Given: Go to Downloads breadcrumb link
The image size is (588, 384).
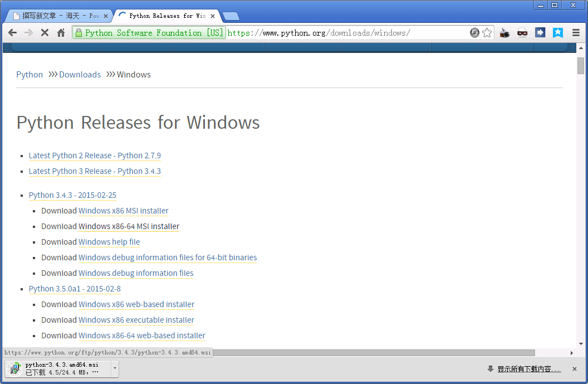Looking at the screenshot, I should pos(80,75).
